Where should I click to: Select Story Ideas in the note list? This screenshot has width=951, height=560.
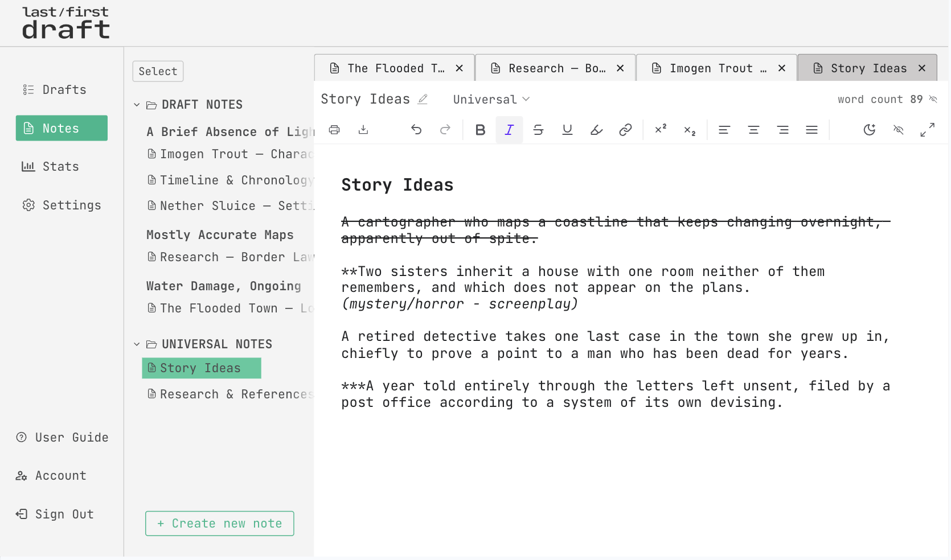[x=202, y=368]
